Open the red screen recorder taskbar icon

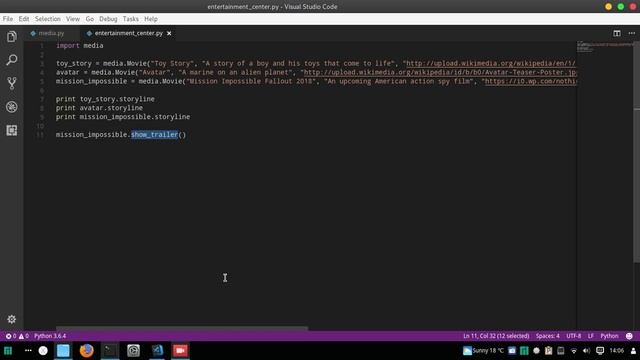pos(180,351)
